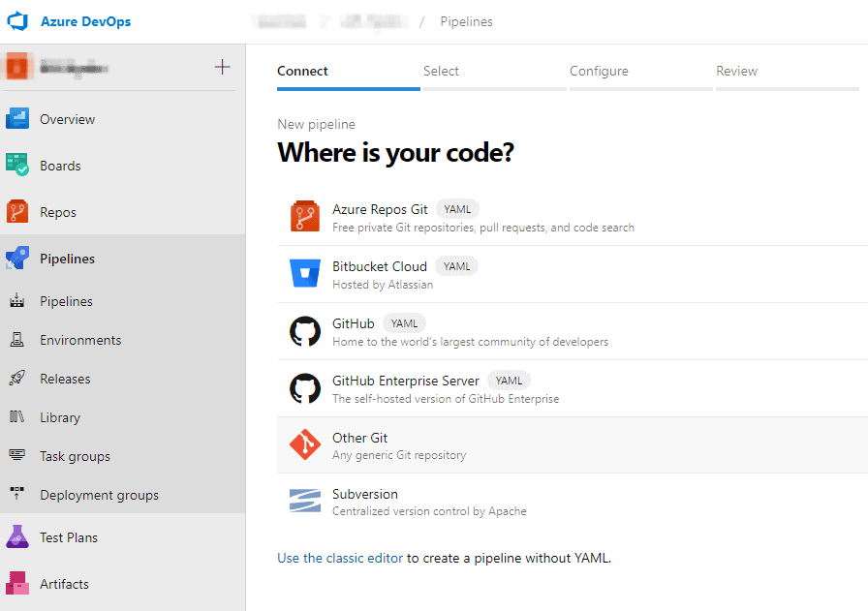This screenshot has height=611, width=868.
Task: Click the Releases rocket icon
Action: (x=17, y=378)
